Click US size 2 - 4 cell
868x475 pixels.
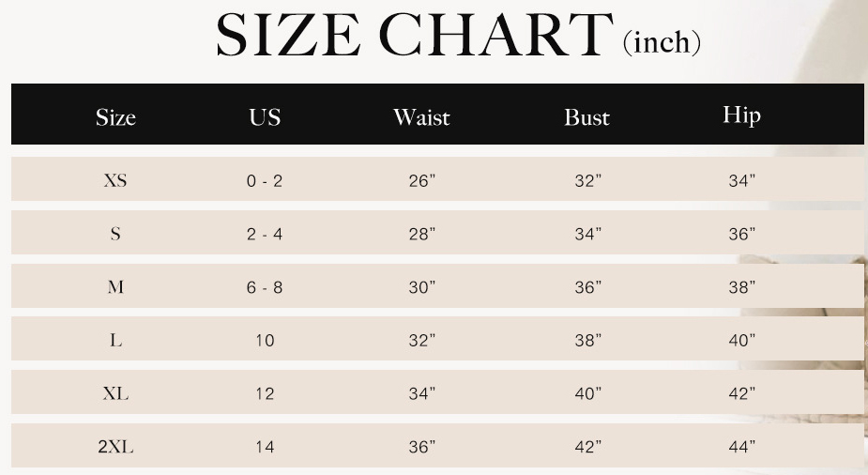(265, 234)
